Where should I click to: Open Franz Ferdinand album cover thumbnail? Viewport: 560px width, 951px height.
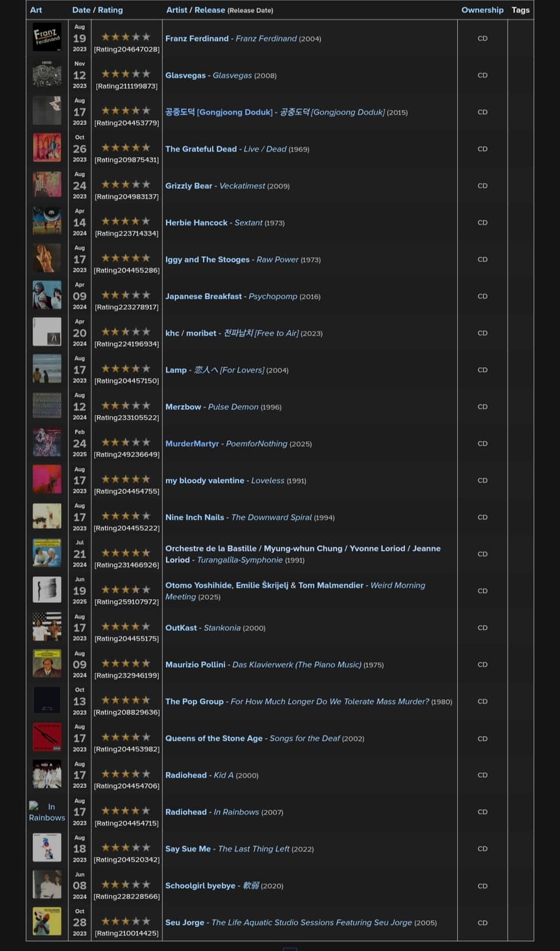[47, 37]
